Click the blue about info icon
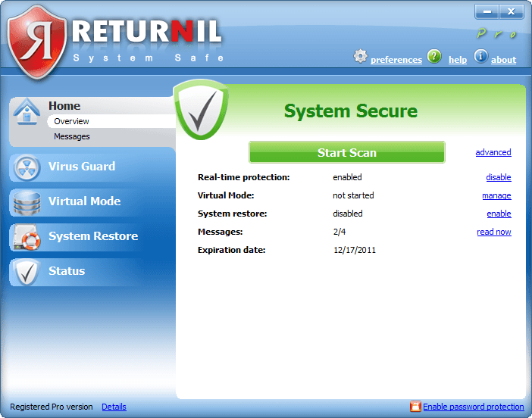 (480, 56)
